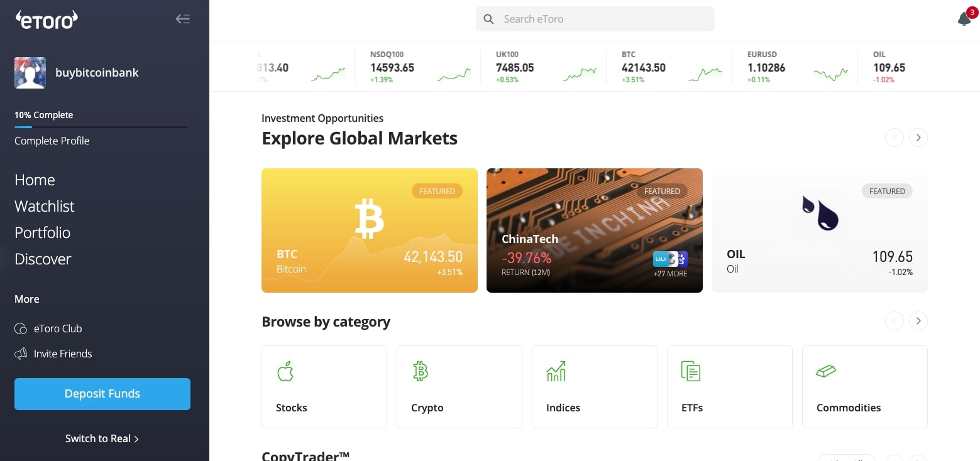Open the Complete Profile link
The width and height of the screenshot is (980, 461).
(x=52, y=141)
